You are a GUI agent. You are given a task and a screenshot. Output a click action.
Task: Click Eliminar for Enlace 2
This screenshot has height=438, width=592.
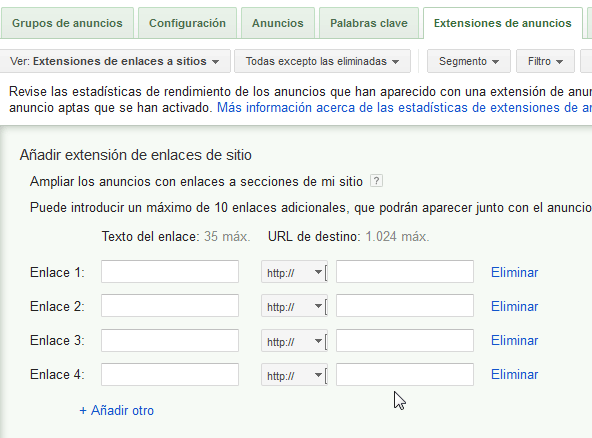(x=514, y=306)
